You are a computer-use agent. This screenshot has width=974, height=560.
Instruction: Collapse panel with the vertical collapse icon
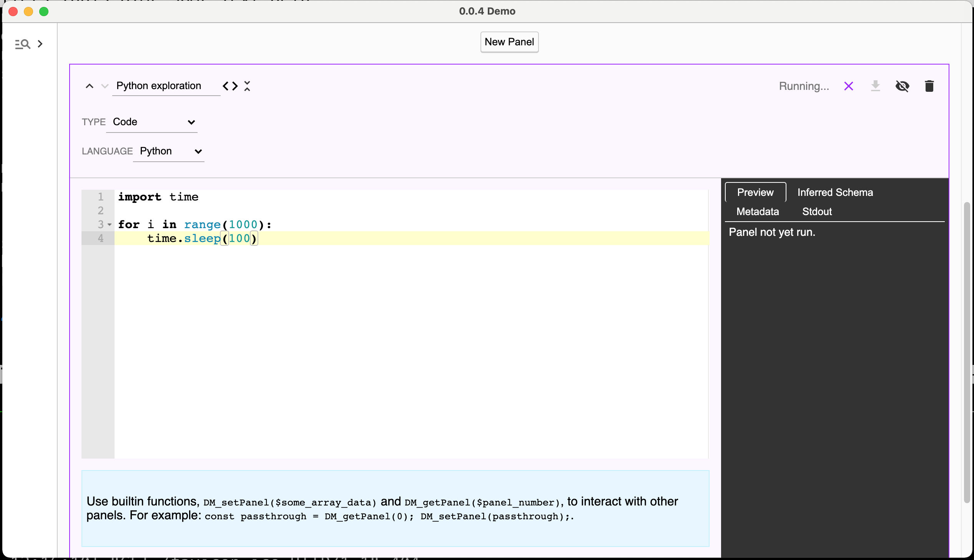(247, 86)
